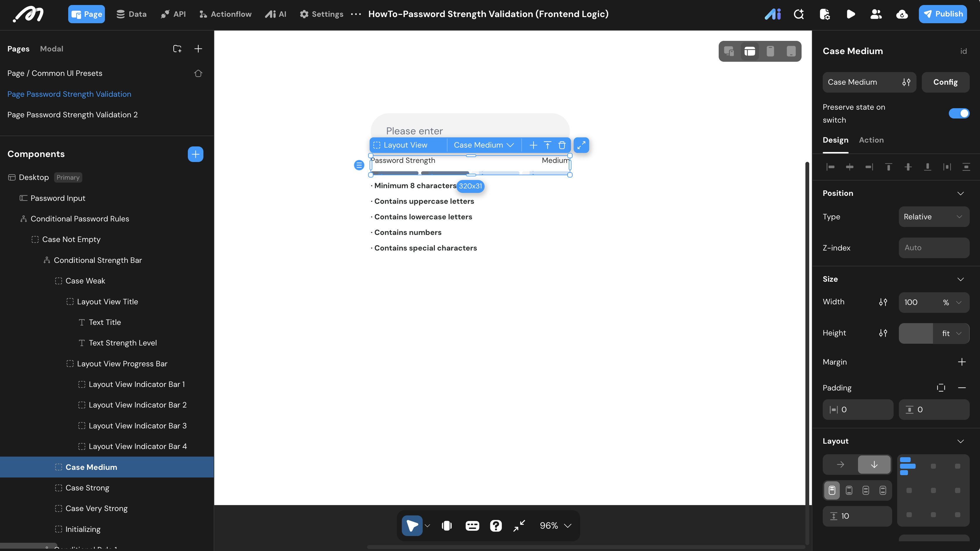Set layout direction to vertical arrow
The height and width of the screenshot is (551, 980).
pos(874,465)
